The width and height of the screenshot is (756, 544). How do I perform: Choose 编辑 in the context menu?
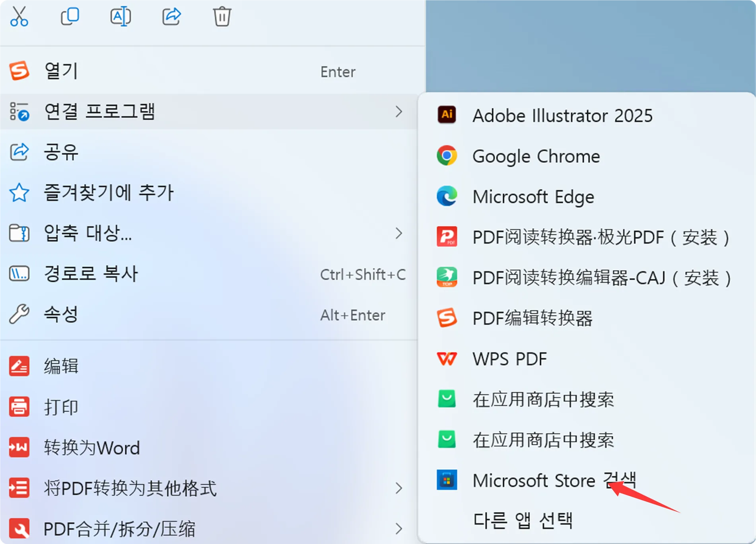pos(209,366)
